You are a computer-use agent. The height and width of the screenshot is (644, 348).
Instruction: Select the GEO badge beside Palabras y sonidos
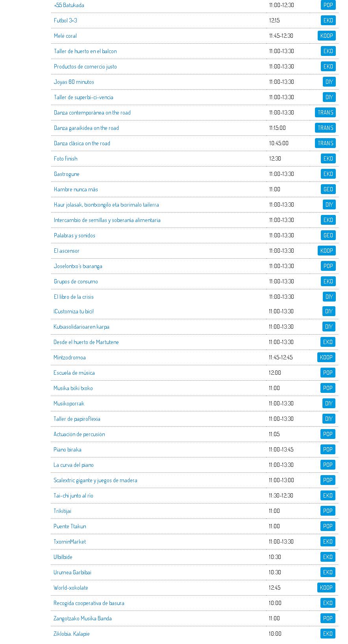pyautogui.click(x=328, y=235)
